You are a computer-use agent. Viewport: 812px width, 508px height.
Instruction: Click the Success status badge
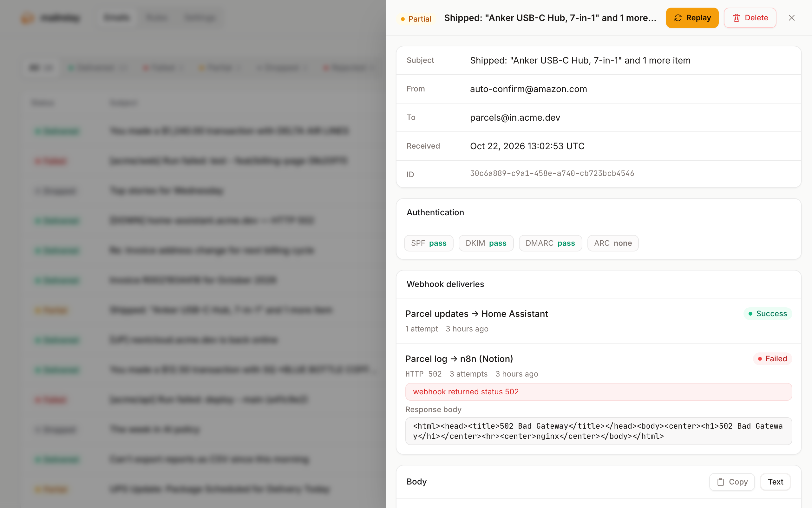768,314
